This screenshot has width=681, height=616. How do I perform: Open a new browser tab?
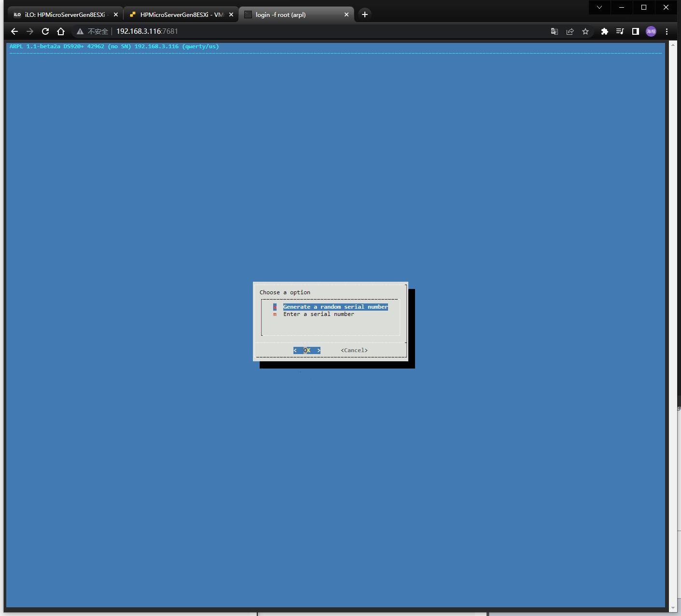(365, 14)
